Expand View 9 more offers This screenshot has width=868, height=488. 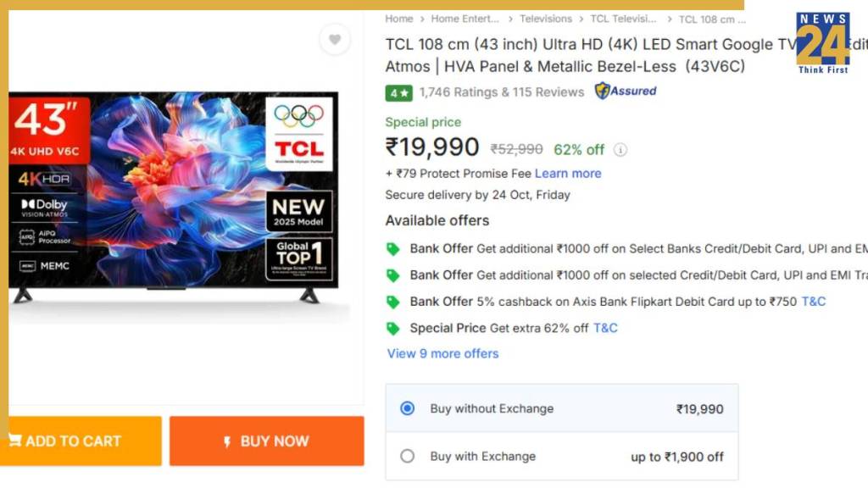[x=442, y=353]
